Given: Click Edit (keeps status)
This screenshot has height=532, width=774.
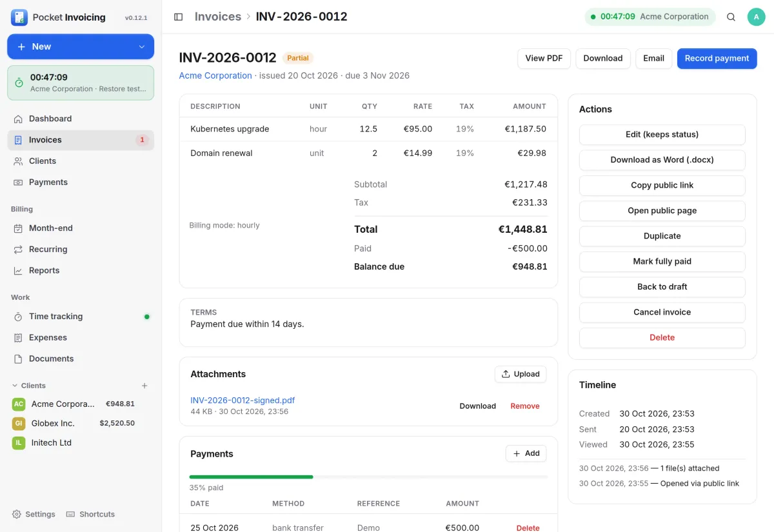Looking at the screenshot, I should pos(662,135).
